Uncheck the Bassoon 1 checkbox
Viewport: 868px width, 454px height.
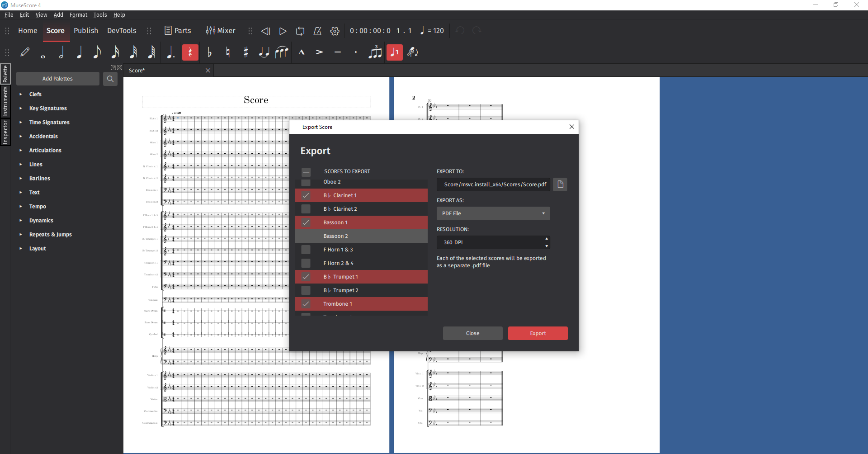[306, 222]
